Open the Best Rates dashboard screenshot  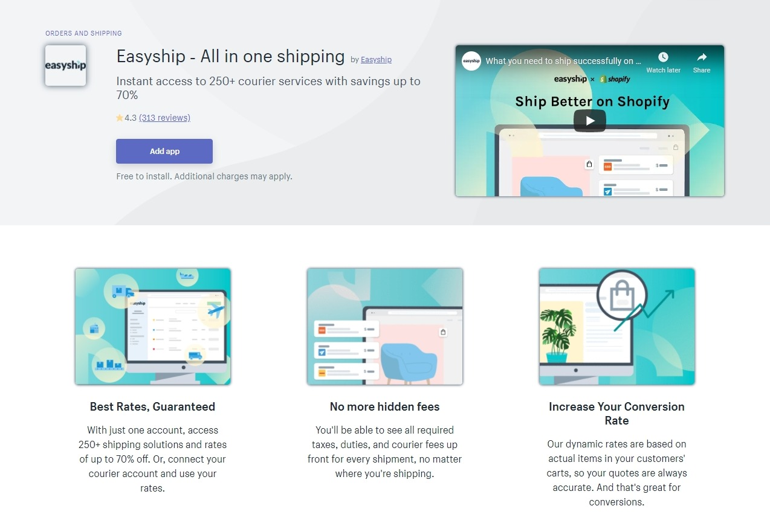pyautogui.click(x=153, y=327)
